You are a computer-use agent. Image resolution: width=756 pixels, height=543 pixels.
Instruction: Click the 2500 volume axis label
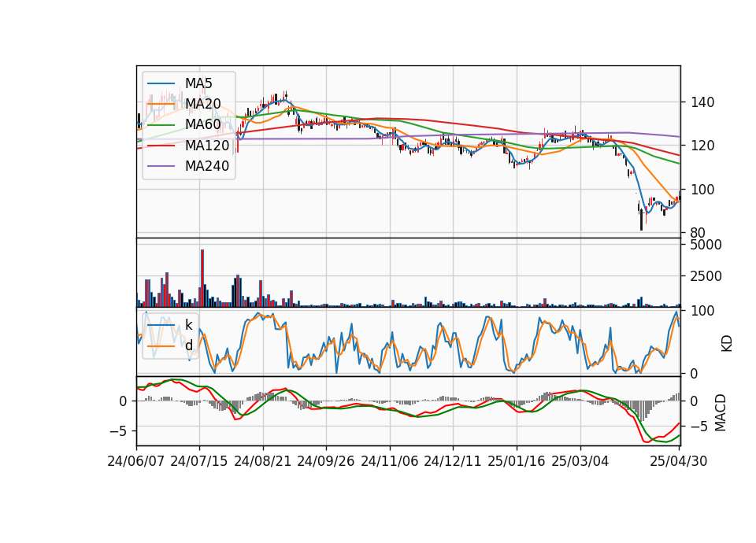[x=706, y=276]
